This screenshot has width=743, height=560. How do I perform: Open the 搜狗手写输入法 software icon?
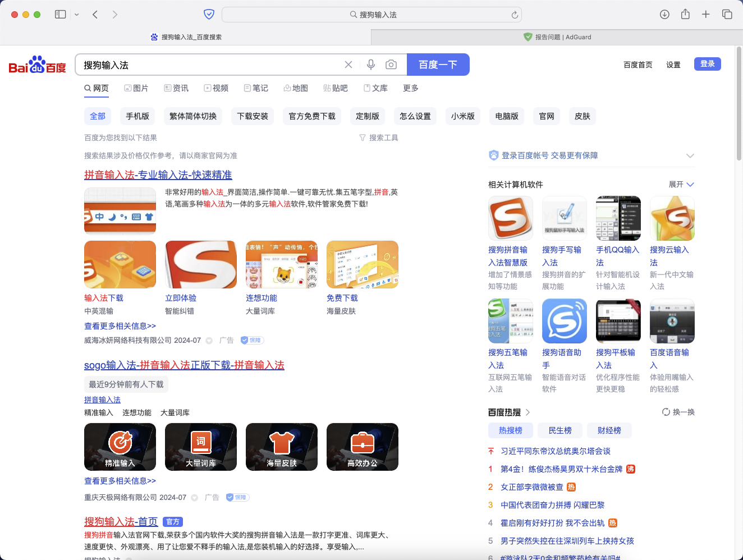[565, 218]
